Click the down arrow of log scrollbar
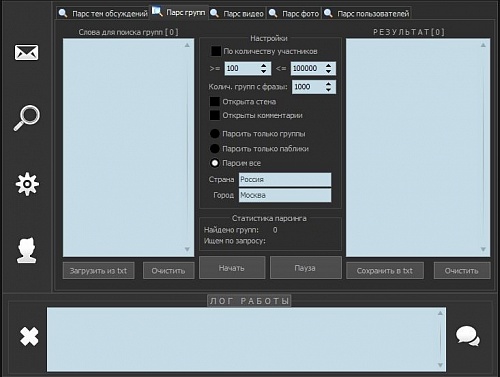Screen dimensions: 500x377 [x=440, y=365]
